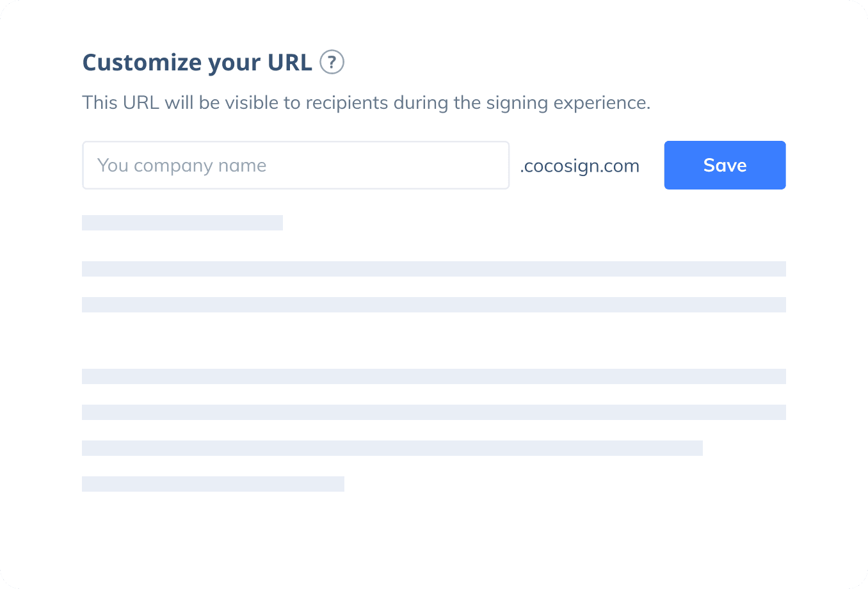The image size is (868, 589).
Task: Click inside the company name field placeholder text
Action: pyautogui.click(x=181, y=165)
